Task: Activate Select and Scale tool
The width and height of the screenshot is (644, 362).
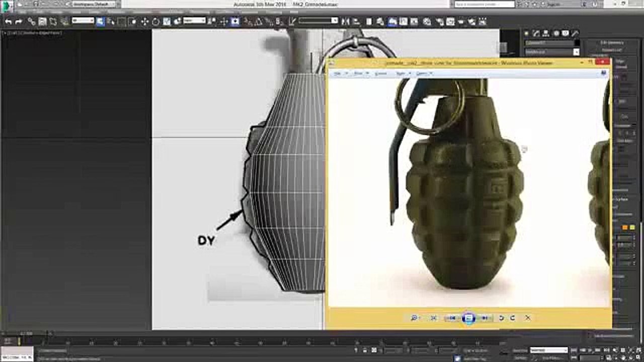Action: click(x=167, y=22)
